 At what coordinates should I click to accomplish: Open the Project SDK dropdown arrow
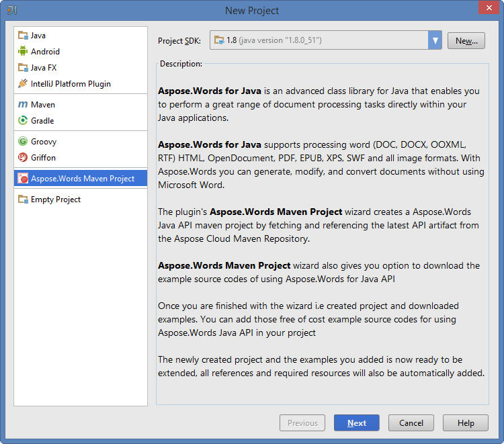[x=435, y=40]
